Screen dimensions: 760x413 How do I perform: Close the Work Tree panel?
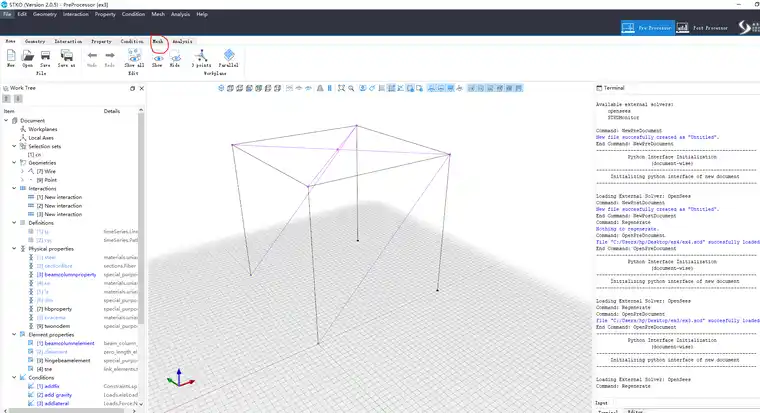tap(142, 88)
